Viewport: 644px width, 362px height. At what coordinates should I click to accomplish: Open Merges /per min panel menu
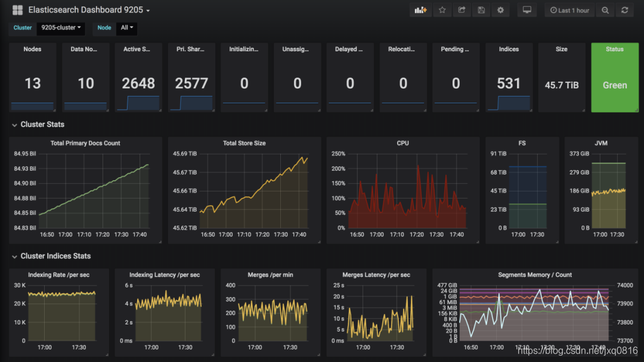coord(270,275)
